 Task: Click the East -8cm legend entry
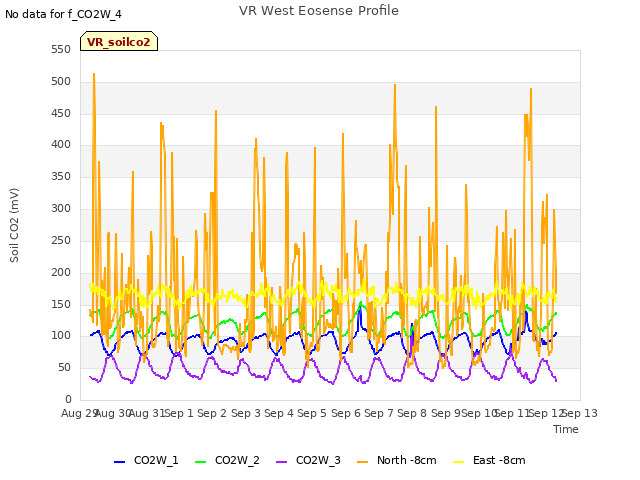click(x=489, y=460)
